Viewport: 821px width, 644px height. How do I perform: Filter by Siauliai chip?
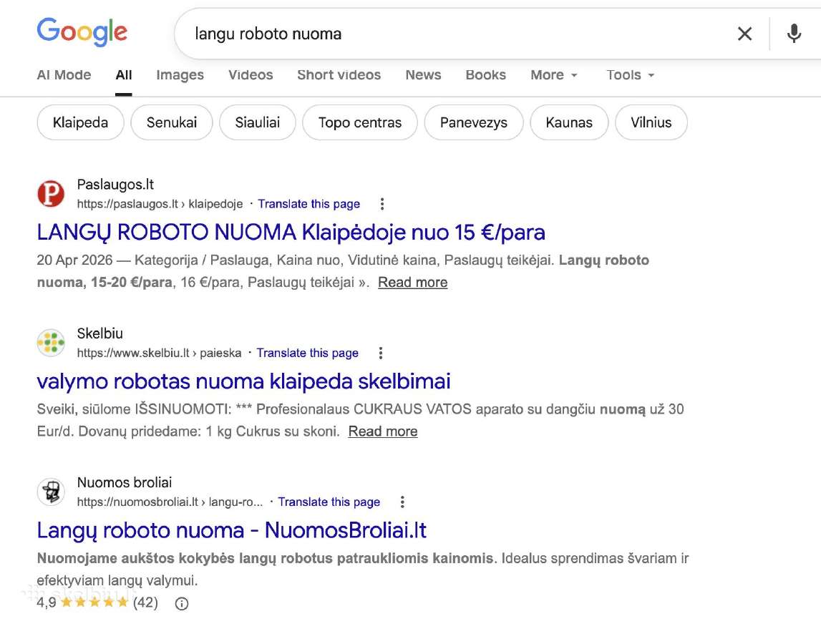(x=258, y=122)
